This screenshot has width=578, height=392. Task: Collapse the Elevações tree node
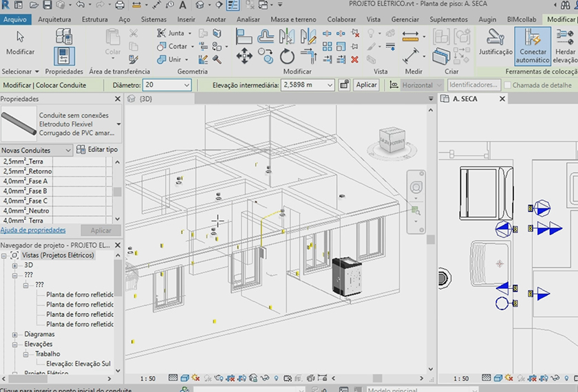point(15,344)
